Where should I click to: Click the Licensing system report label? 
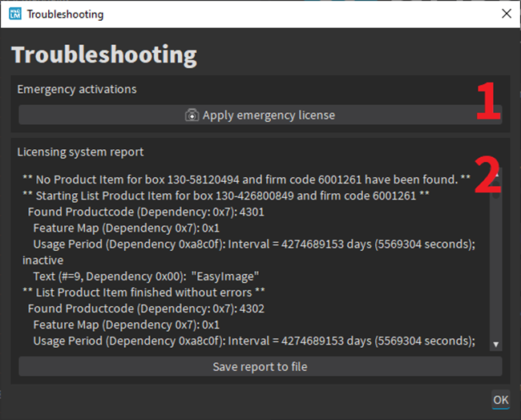pyautogui.click(x=80, y=151)
